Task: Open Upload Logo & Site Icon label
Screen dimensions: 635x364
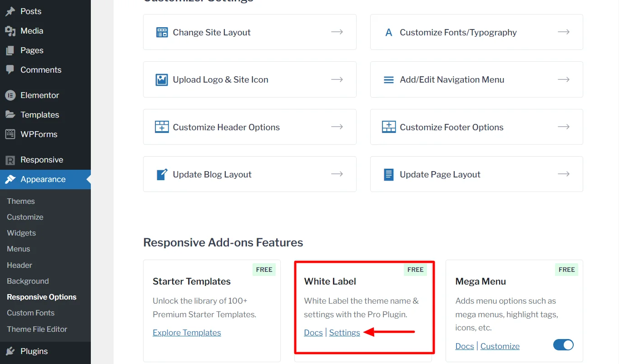Action: (x=220, y=79)
